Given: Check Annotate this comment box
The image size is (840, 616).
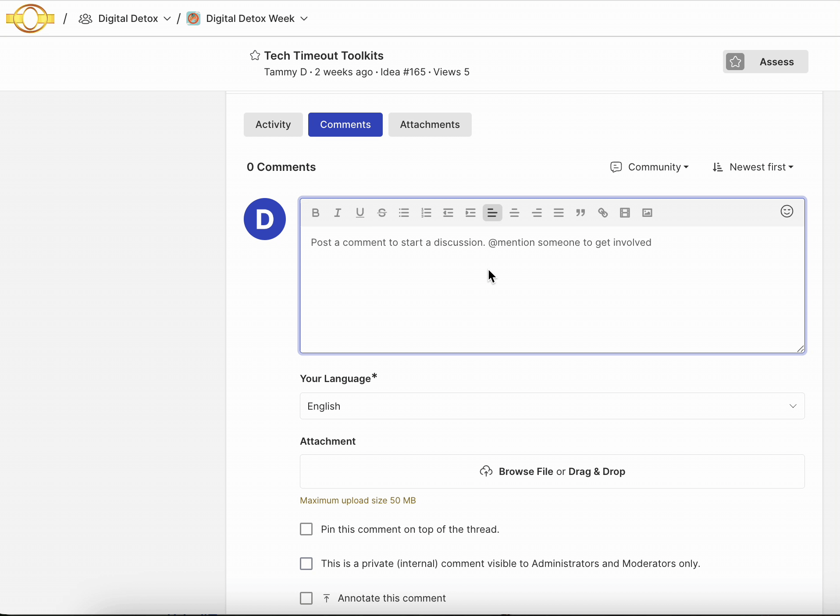Looking at the screenshot, I should (306, 598).
